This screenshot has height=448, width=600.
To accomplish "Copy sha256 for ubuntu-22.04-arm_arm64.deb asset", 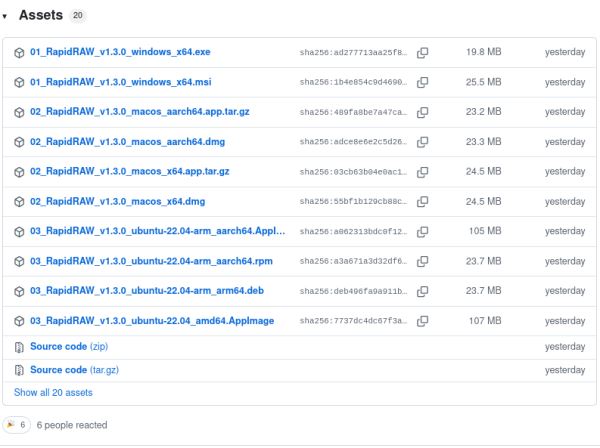I will [422, 291].
